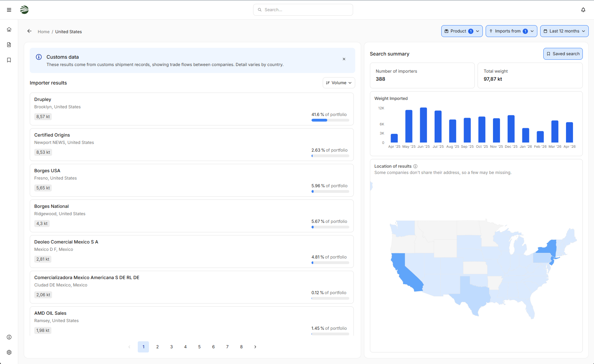Dismiss the Customs data banner
The image size is (594, 364).
tap(344, 59)
